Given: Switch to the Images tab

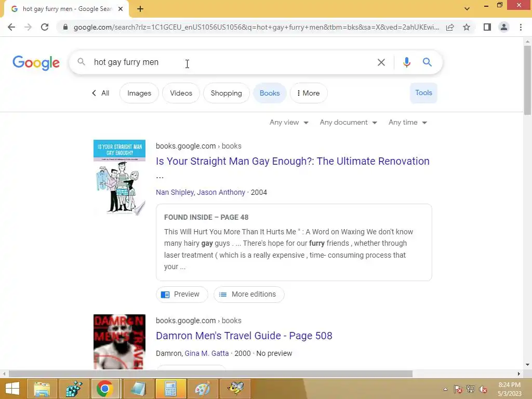Looking at the screenshot, I should (x=139, y=93).
